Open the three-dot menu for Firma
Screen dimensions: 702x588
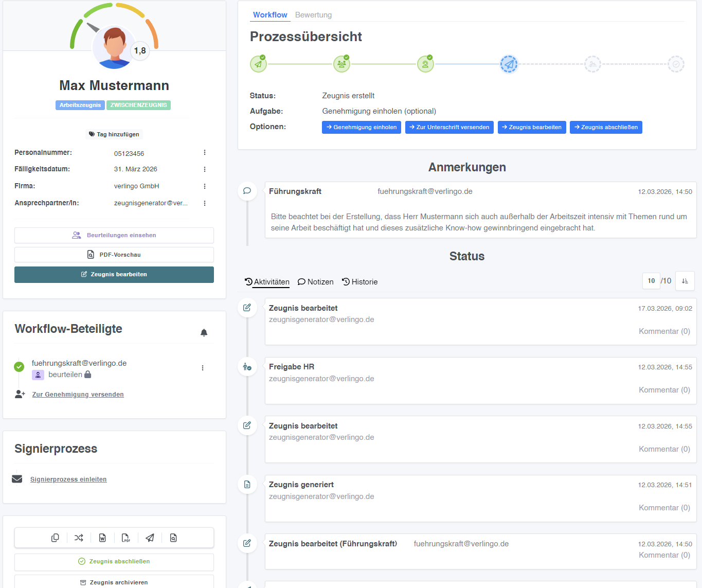[205, 186]
